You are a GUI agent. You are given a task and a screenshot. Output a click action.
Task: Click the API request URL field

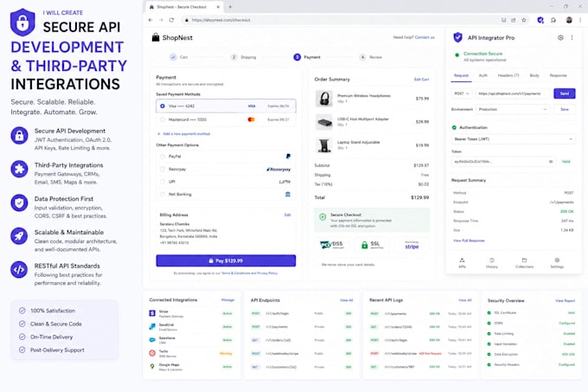pyautogui.click(x=513, y=93)
